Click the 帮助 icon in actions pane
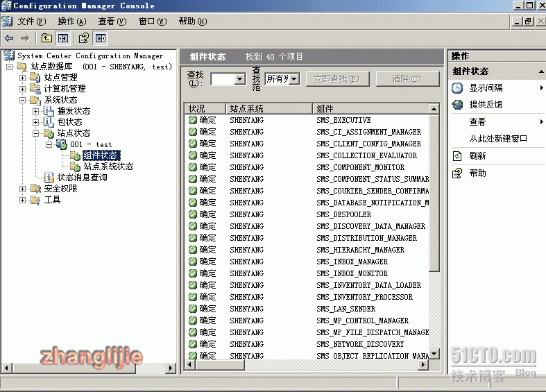Viewport: 546px width, 392px height. click(x=457, y=173)
